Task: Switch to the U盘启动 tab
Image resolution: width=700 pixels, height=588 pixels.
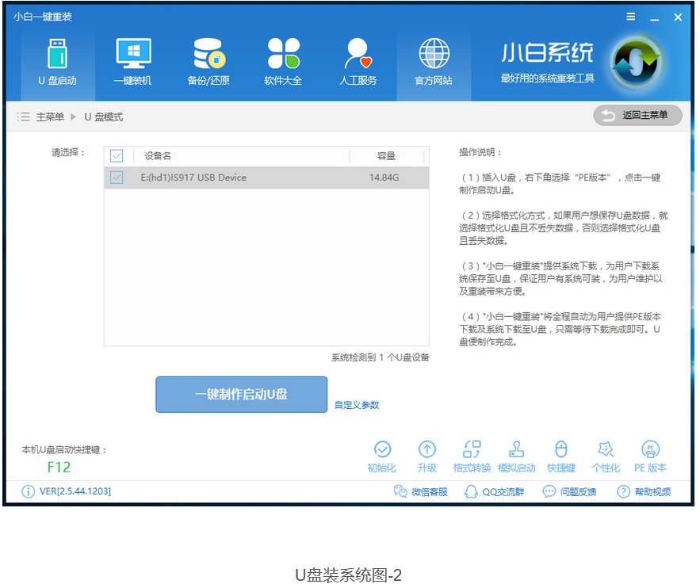Action: coord(57,59)
